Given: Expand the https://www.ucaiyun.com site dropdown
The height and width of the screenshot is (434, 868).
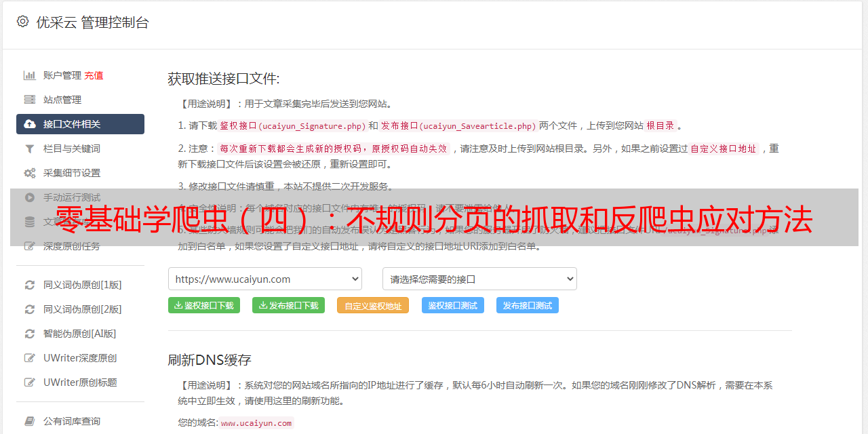Looking at the screenshot, I should pyautogui.click(x=265, y=279).
